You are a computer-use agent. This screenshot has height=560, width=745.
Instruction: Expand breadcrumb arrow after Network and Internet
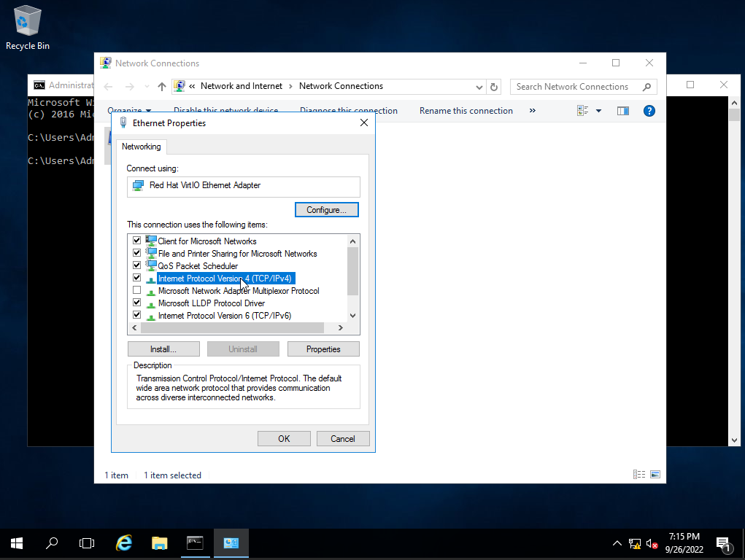pos(290,87)
